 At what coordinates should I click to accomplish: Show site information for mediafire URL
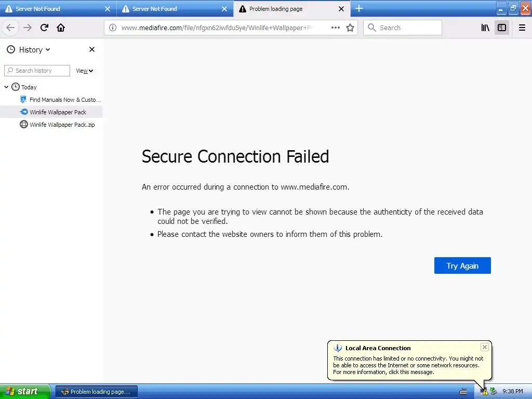pos(113,28)
